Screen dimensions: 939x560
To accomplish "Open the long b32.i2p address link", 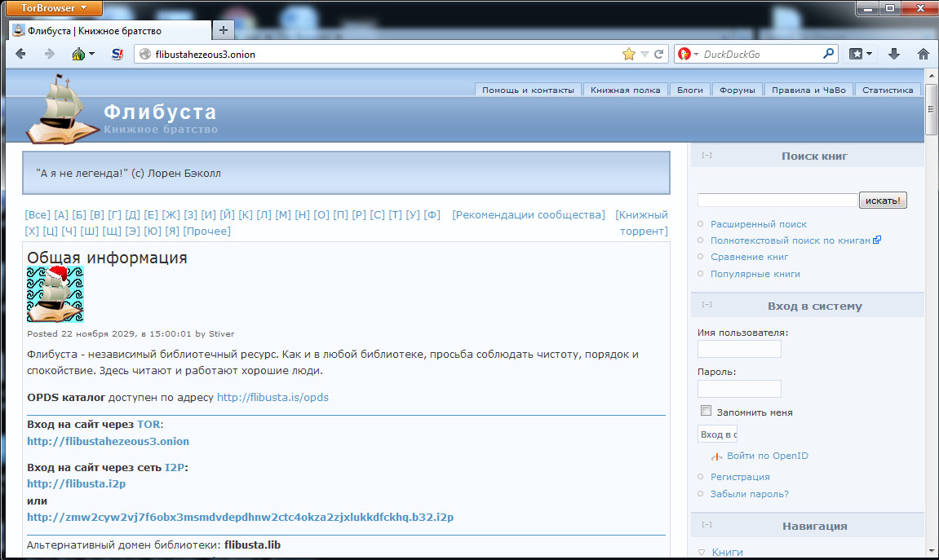I will click(240, 517).
